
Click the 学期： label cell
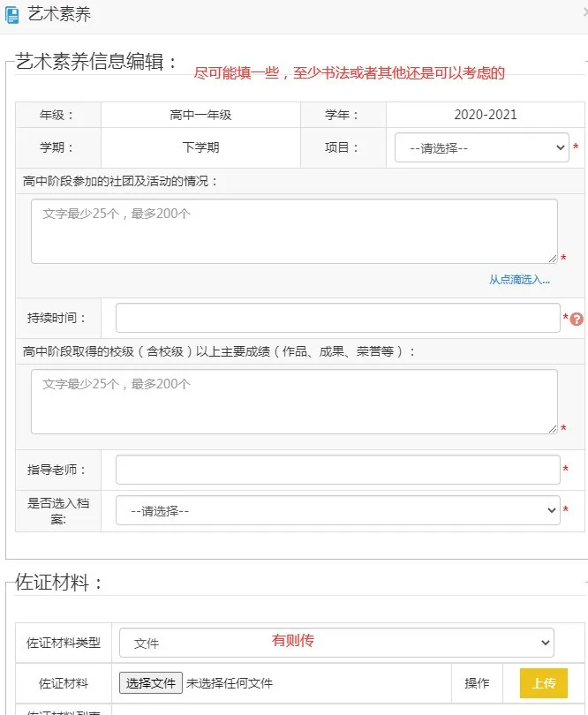(58, 147)
